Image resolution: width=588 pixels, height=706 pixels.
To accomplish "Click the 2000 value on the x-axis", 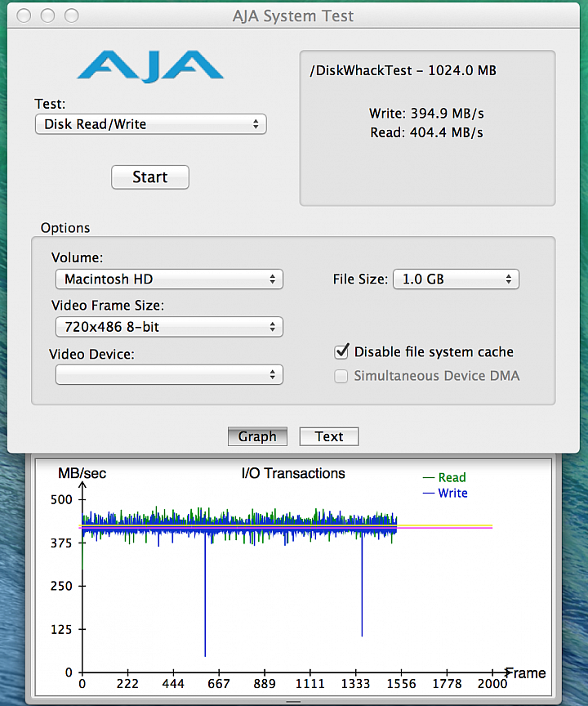I will coord(492,684).
